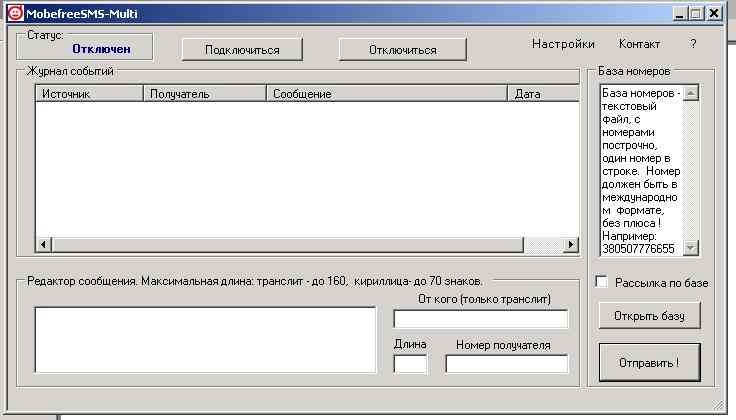Click the example number 380507776655
The width and height of the screenshot is (736, 420).
638,249
